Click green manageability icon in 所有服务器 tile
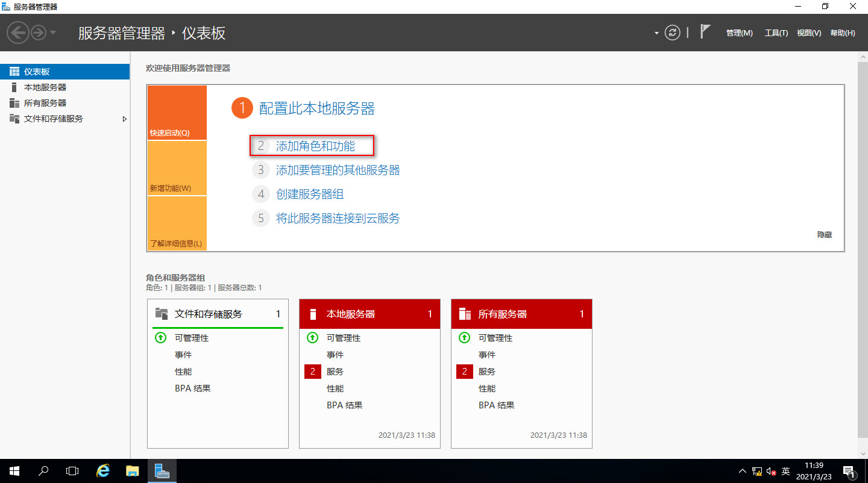This screenshot has width=868, height=483. coord(464,338)
